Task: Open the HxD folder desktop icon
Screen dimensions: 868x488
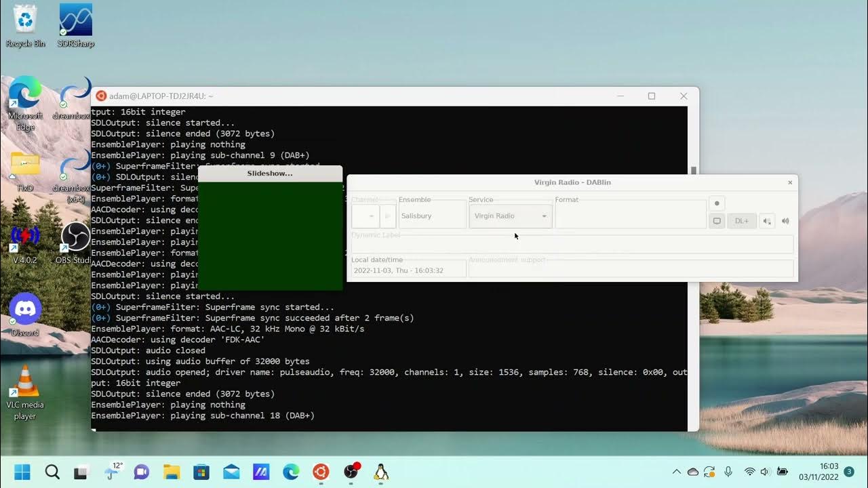Action: (x=26, y=171)
